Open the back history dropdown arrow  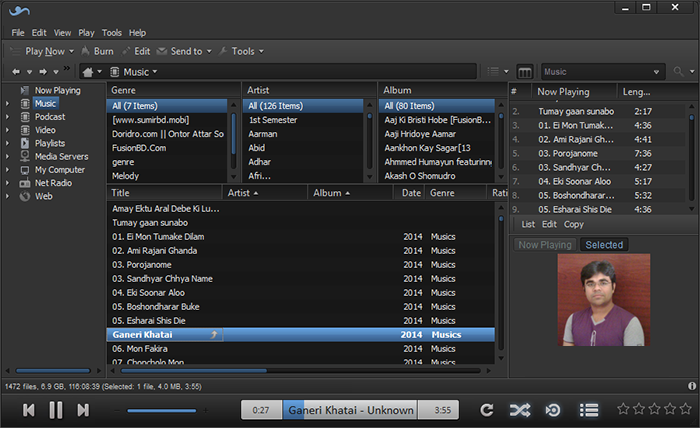pyautogui.click(x=29, y=72)
